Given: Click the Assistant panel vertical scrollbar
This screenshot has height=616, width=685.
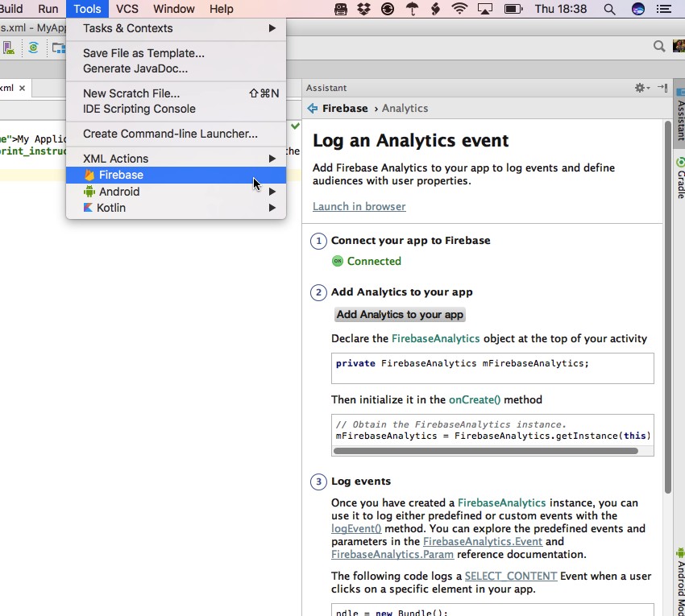Looking at the screenshot, I should (667, 307).
